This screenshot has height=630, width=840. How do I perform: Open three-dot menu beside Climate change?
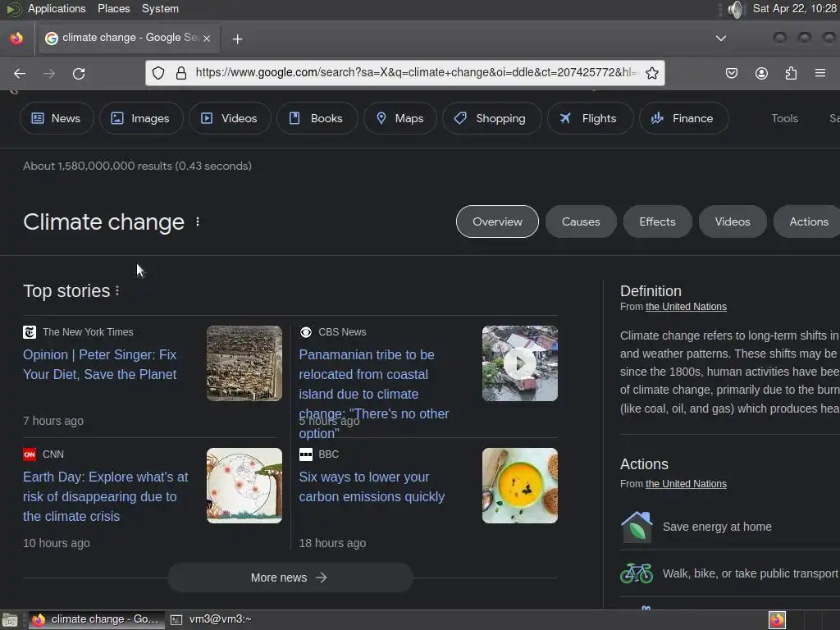click(198, 221)
